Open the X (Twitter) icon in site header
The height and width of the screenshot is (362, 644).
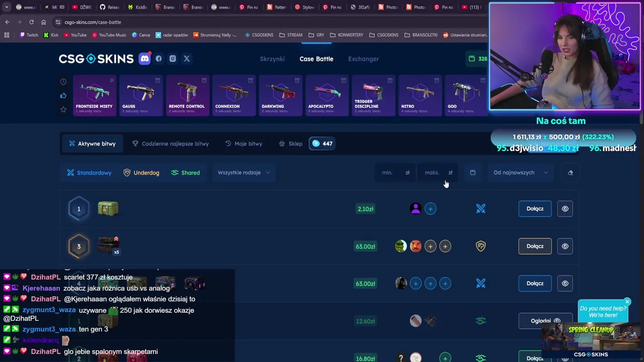[187, 59]
